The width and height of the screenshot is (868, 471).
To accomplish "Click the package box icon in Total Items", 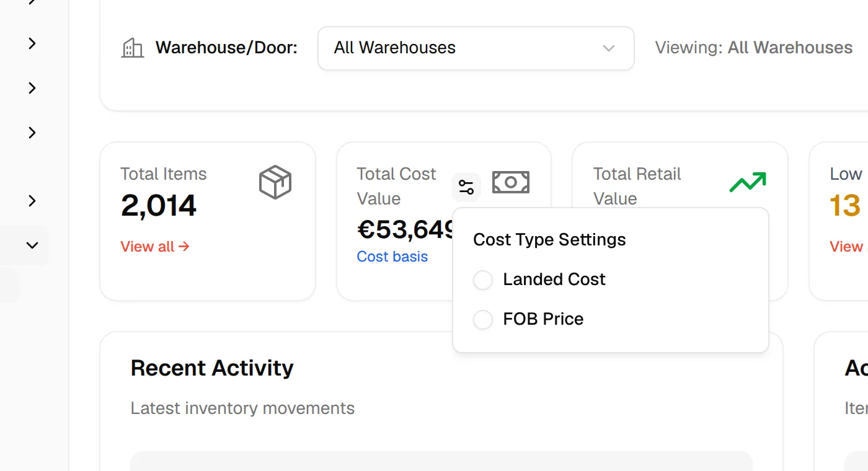I will pyautogui.click(x=275, y=182).
